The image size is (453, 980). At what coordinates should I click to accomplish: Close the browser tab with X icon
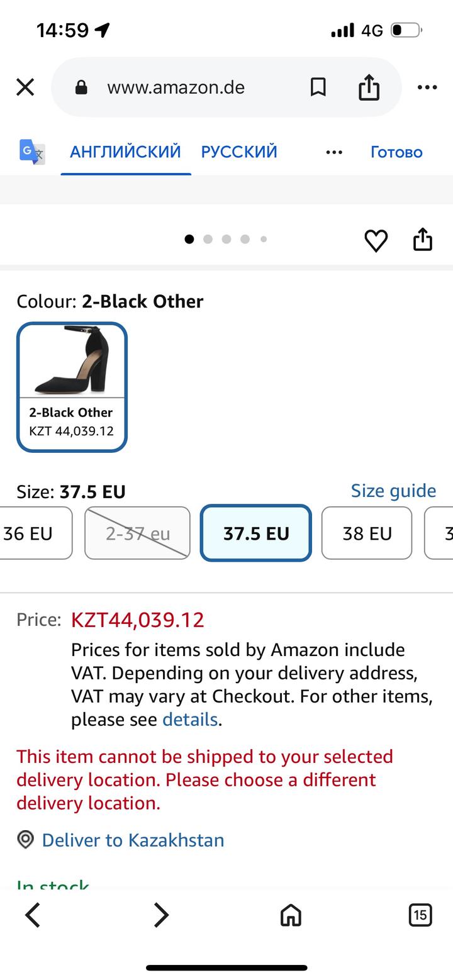pos(25,87)
